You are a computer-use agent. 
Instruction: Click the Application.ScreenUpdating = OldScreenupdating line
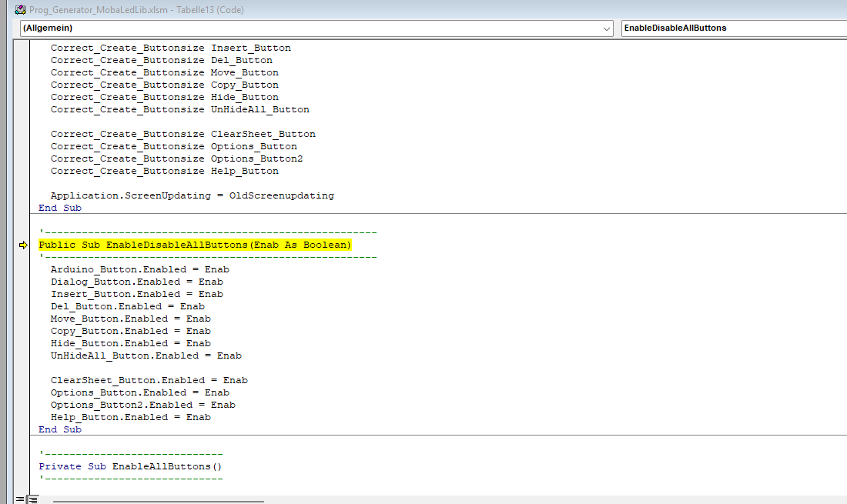192,195
